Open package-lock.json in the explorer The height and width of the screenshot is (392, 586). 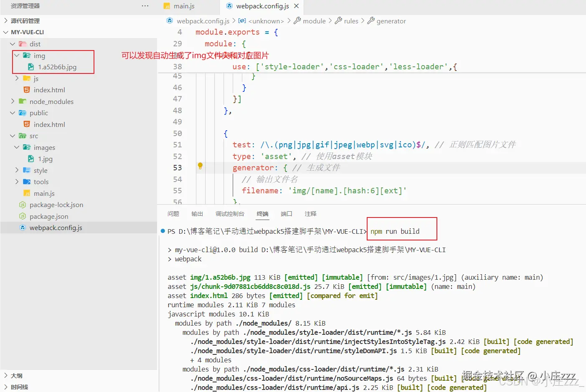click(x=56, y=205)
